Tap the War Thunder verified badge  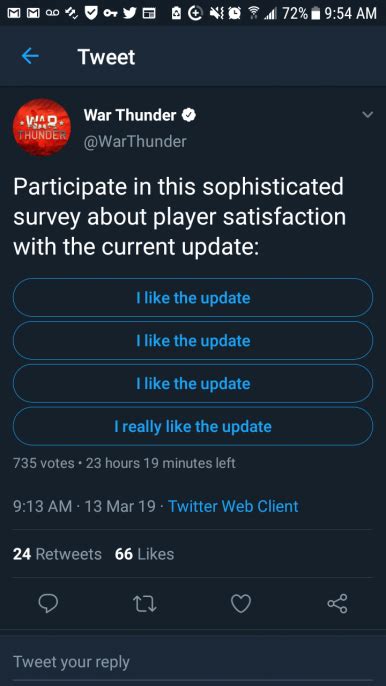[x=189, y=116]
